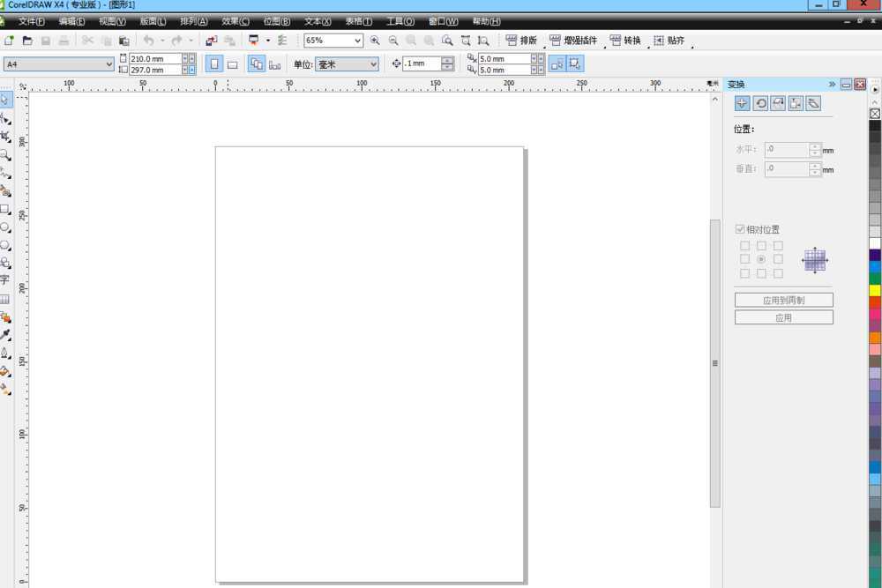Click the 应用到再制 button
882x588 pixels.
click(x=783, y=301)
